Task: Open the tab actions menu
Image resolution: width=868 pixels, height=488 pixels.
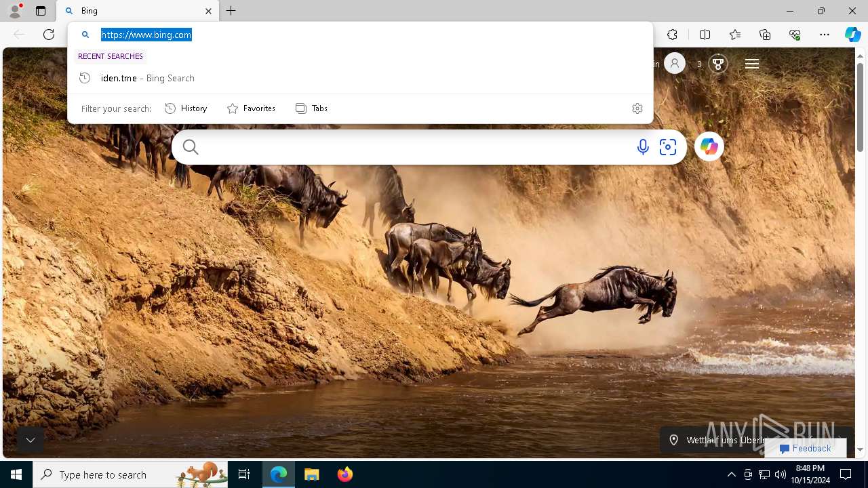Action: click(41, 11)
